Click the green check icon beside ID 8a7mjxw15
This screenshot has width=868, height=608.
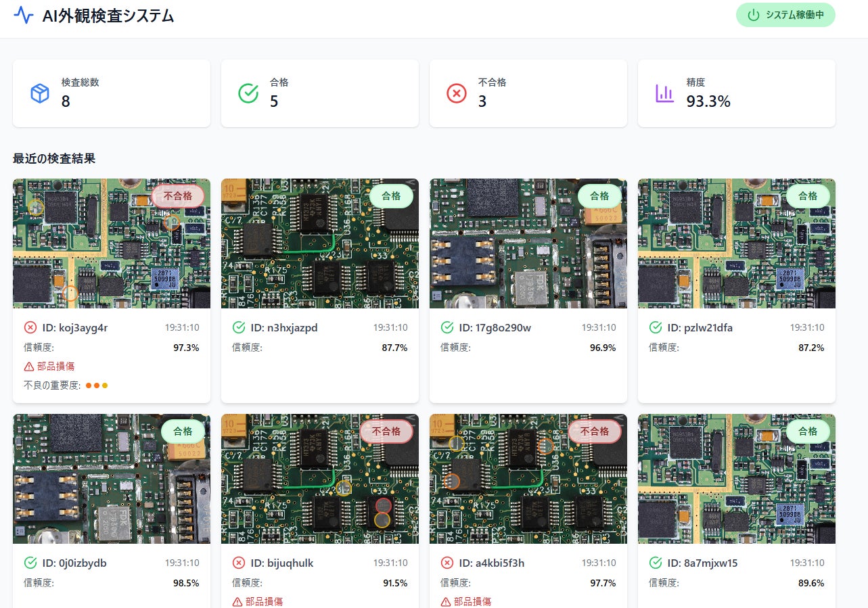point(656,563)
